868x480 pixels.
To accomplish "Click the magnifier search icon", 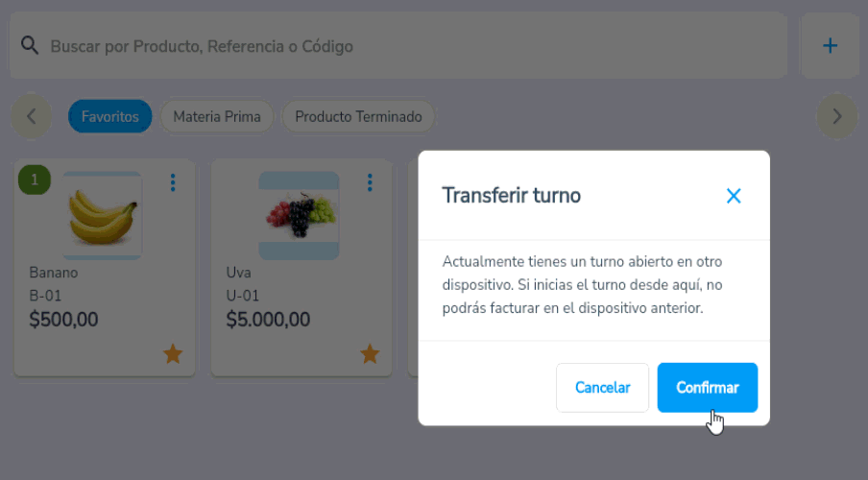I will (30, 45).
